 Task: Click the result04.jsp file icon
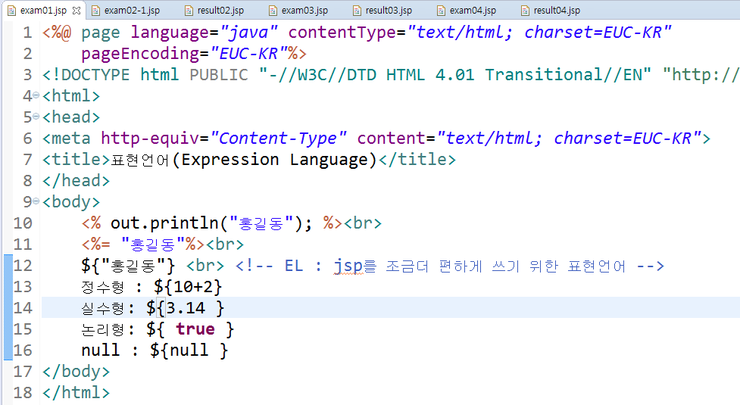click(x=525, y=10)
